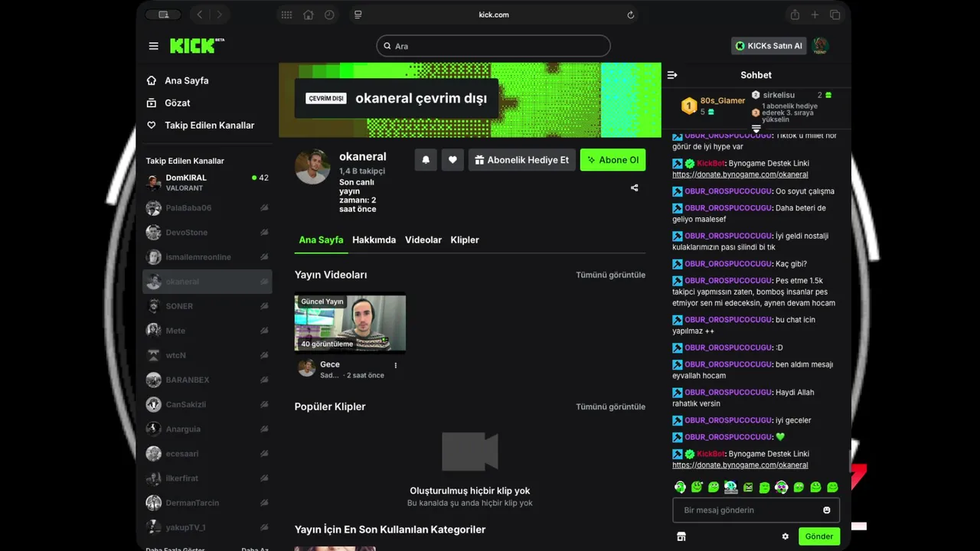Click the browser share icon
The width and height of the screenshot is (980, 551).
click(795, 15)
